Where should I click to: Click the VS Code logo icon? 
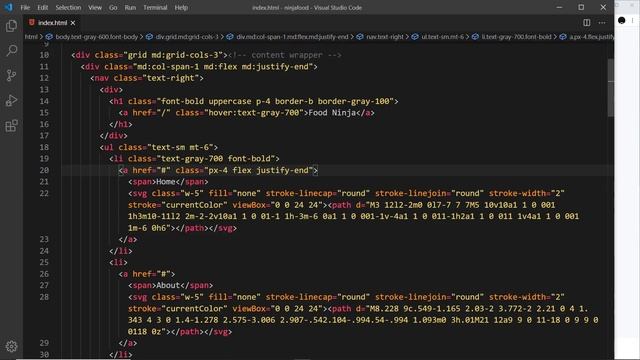(x=8, y=7)
